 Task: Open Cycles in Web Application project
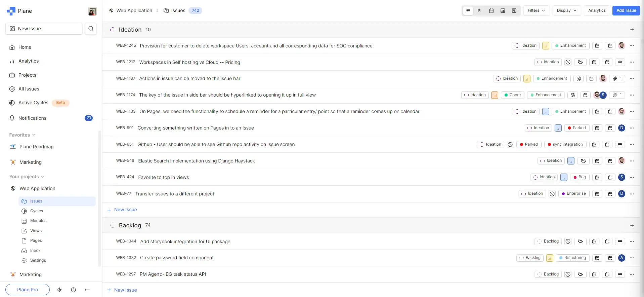pyautogui.click(x=36, y=211)
